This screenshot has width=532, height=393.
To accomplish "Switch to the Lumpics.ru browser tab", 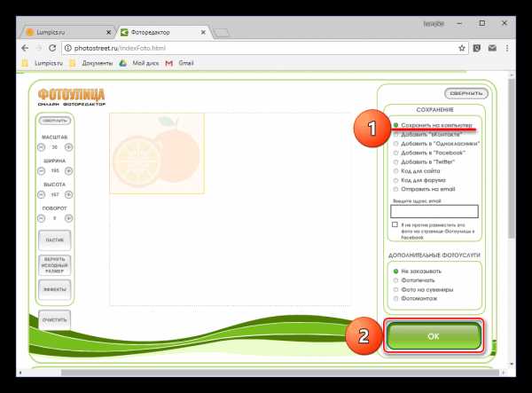I will [x=66, y=32].
